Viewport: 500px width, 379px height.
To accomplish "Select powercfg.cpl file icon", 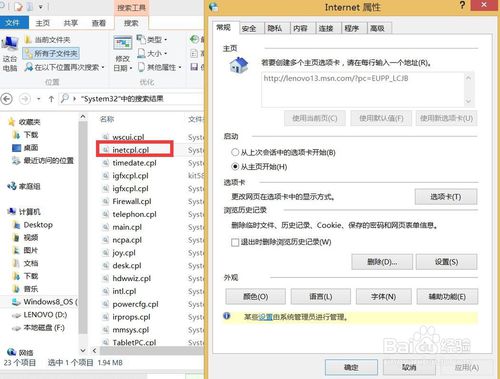I will [106, 304].
